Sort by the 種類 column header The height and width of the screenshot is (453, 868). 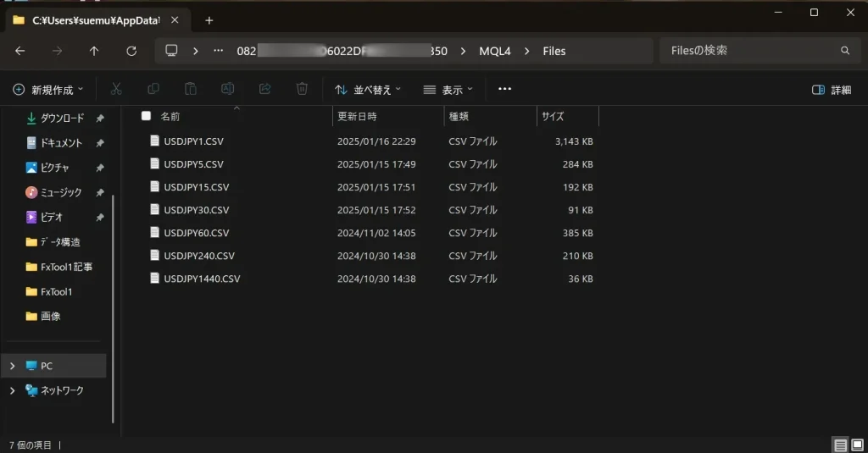coord(459,116)
